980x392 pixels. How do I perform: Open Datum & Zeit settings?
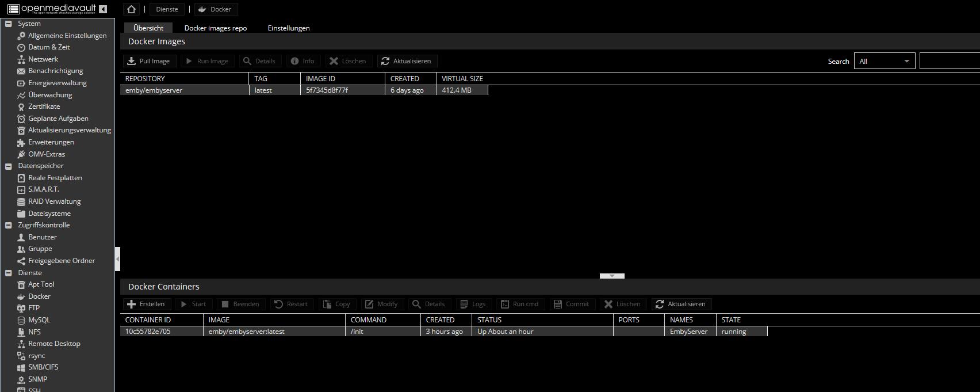click(49, 47)
